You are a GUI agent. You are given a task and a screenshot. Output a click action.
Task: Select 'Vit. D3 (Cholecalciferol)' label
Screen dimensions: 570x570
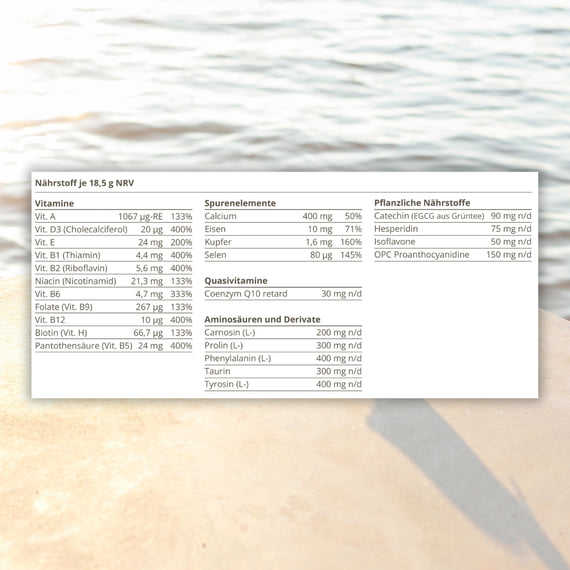tap(81, 229)
